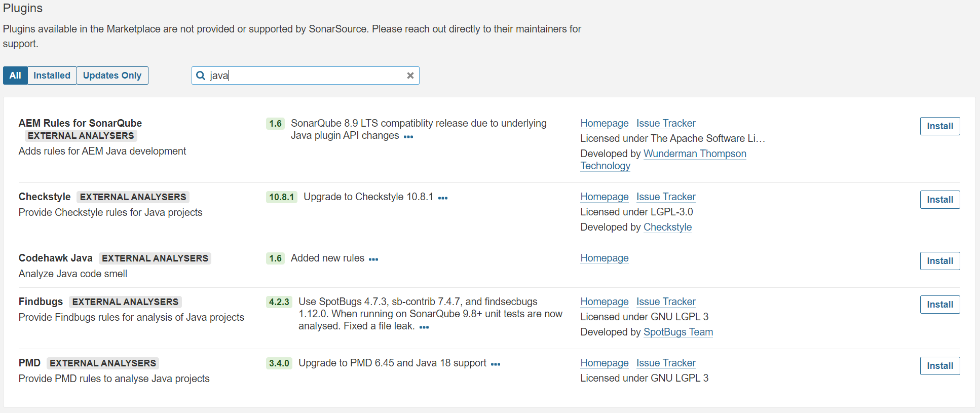Click EXTERNAL ANALYSERS tag beside Findbugs
980x413 pixels.
pyautogui.click(x=125, y=302)
